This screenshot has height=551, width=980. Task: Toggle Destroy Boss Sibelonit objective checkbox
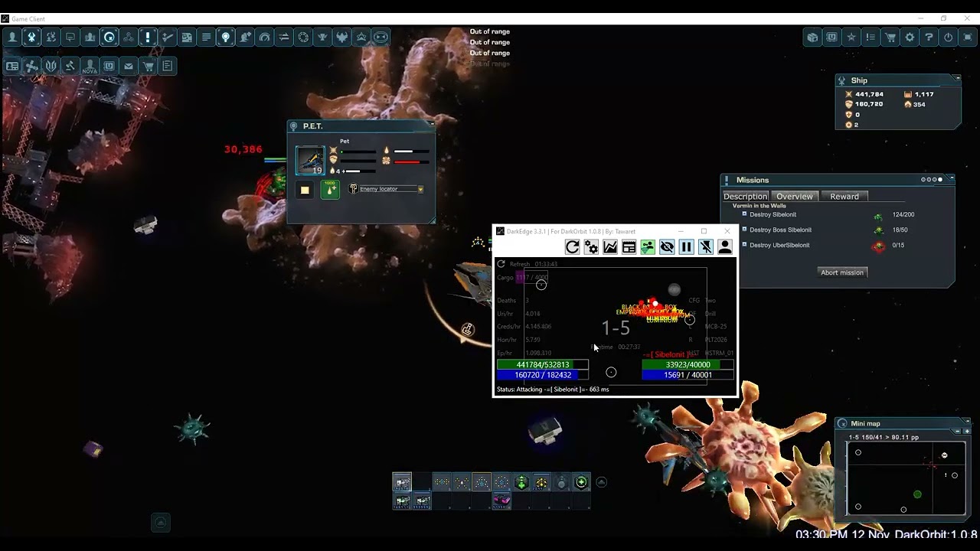[744, 230]
